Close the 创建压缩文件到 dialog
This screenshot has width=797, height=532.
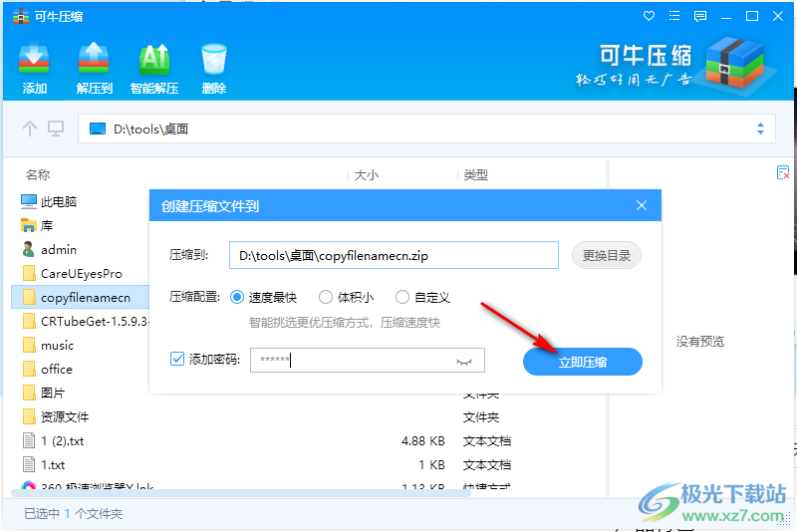[642, 205]
